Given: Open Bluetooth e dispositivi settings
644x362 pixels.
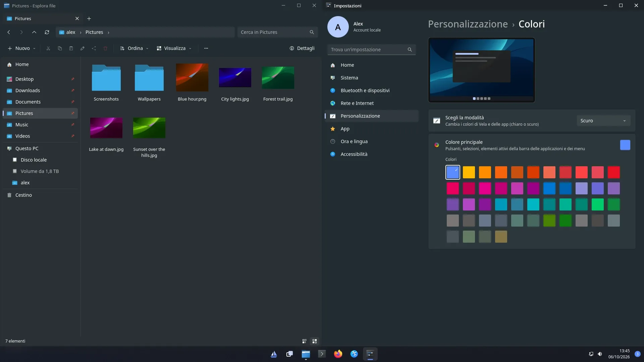Looking at the screenshot, I should (x=371, y=90).
